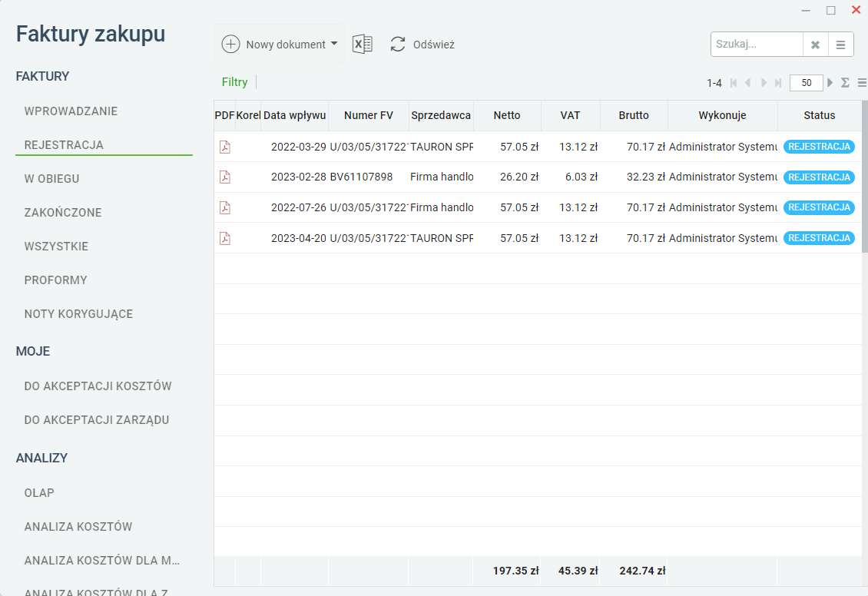Open the PROFORMY section
Screen dimensions: 868x596
(55, 280)
